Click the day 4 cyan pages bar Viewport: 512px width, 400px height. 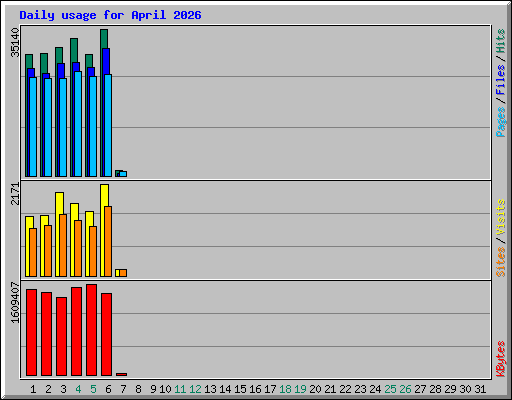tap(78, 124)
